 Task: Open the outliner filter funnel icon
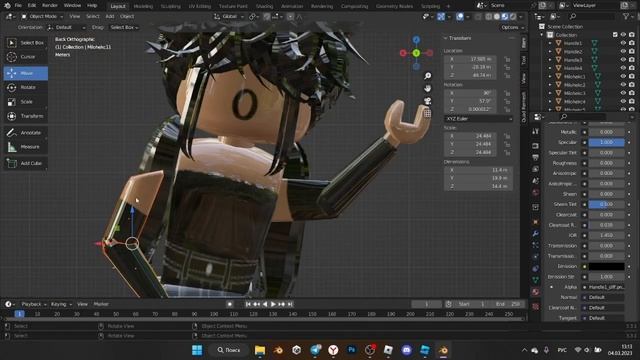coord(626,16)
